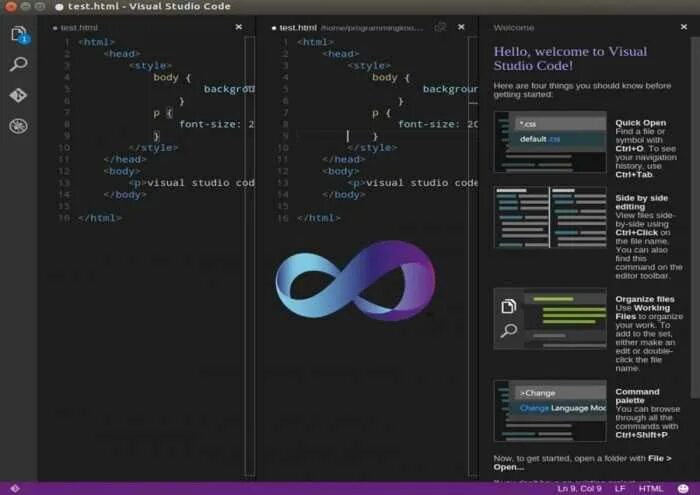Viewport: 700px width, 495px height.
Task: Click <head> on line 2 in middle editor
Action: (340, 54)
